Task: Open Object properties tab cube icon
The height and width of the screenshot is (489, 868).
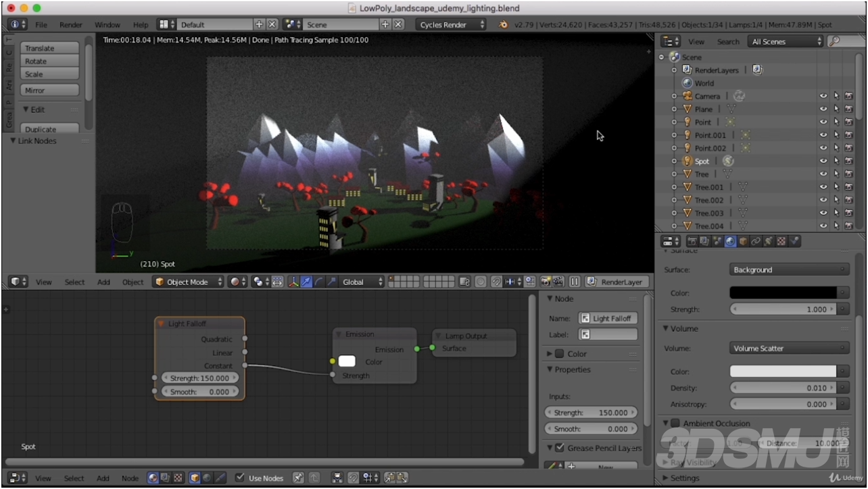Action: point(743,241)
